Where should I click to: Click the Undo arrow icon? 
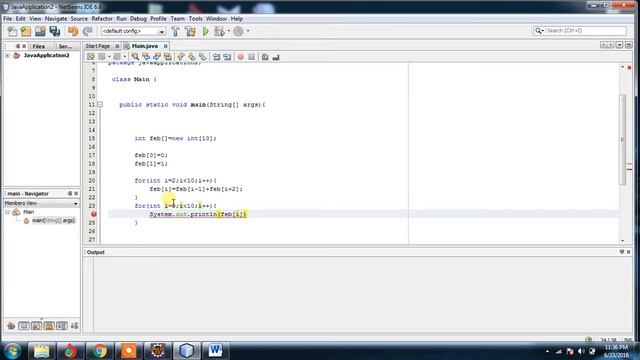coord(73,31)
